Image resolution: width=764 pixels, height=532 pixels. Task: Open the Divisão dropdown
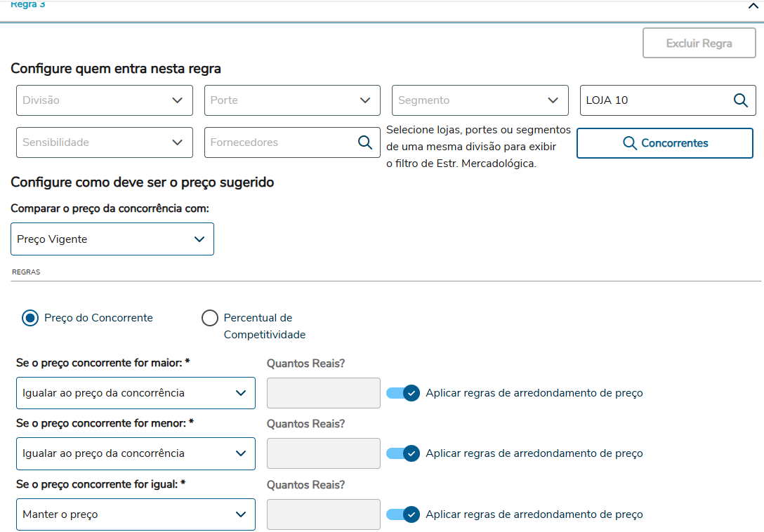(105, 100)
